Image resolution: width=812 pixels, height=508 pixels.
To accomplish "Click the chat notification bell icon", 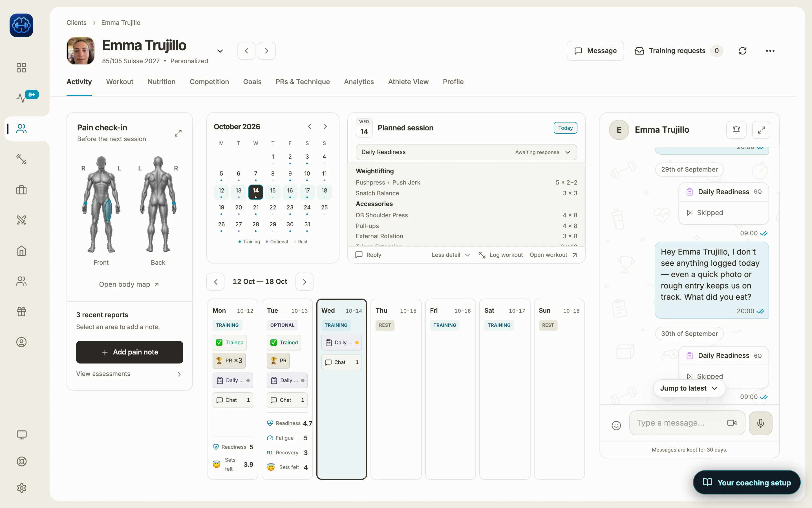I will [736, 130].
